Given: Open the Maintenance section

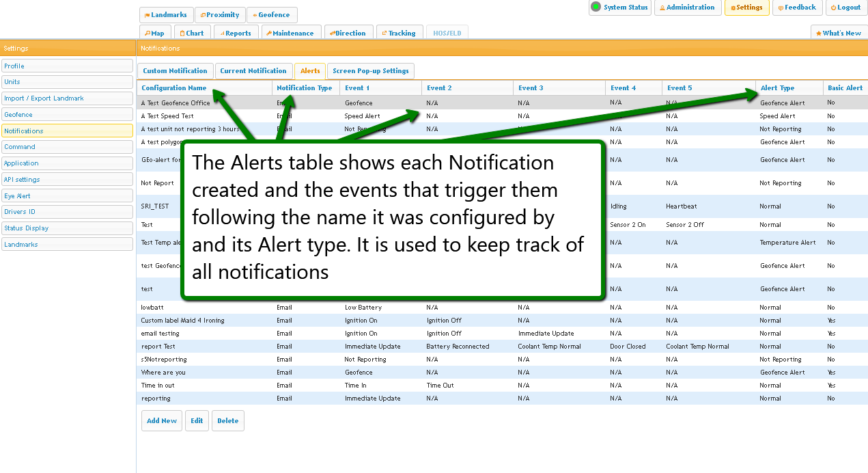Looking at the screenshot, I should click(290, 33).
